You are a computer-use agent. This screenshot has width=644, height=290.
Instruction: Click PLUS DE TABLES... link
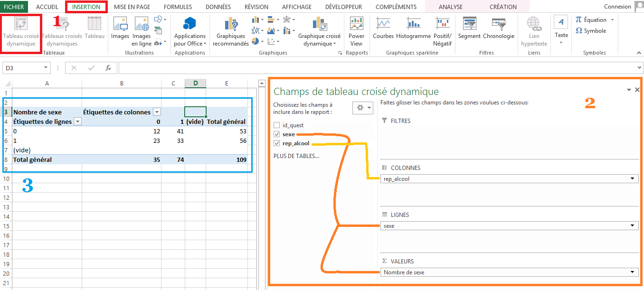295,156
